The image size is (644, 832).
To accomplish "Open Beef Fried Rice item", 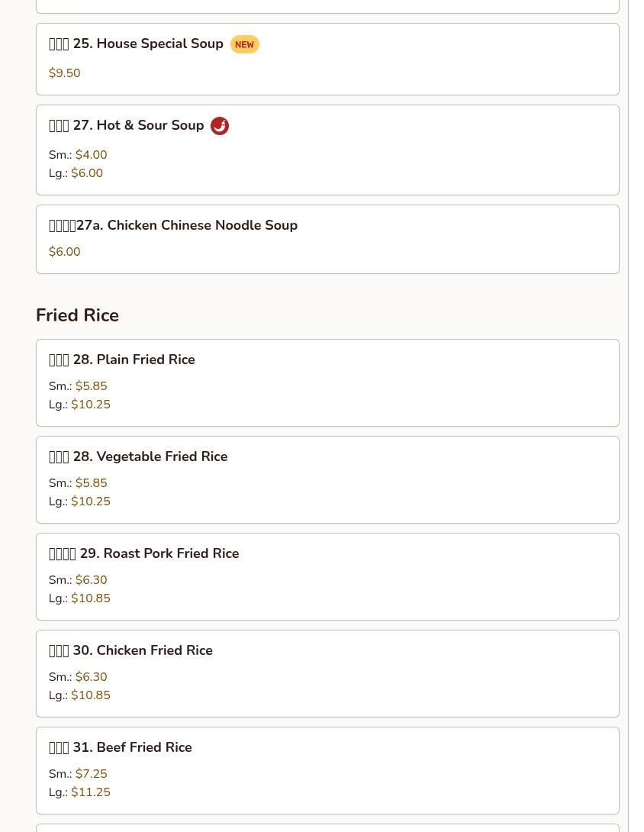I will click(327, 770).
